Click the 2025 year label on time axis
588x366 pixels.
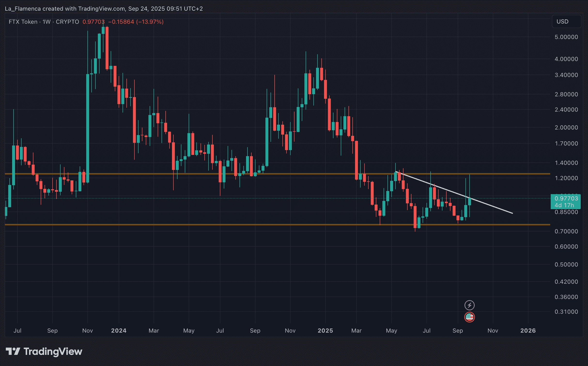pyautogui.click(x=325, y=331)
